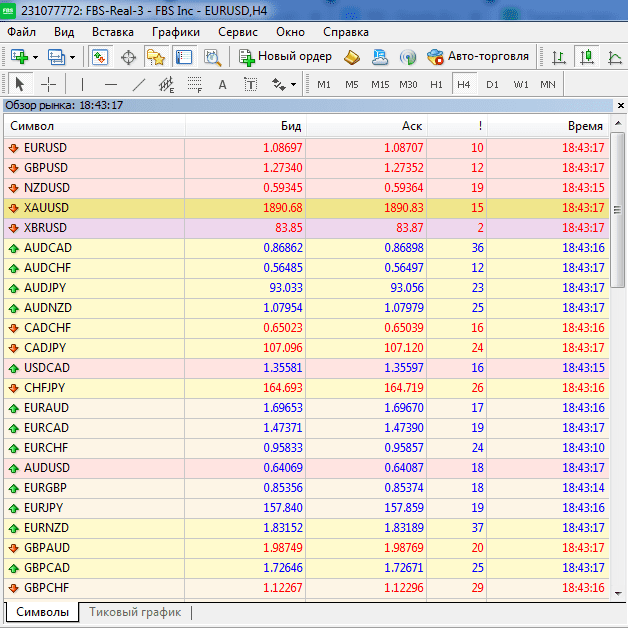Viewport: 628px width, 628px height.
Task: Click the spread ! column header
Action: point(457,126)
